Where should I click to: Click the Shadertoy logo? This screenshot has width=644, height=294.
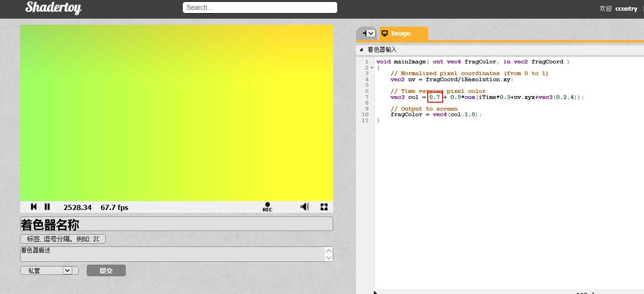[x=53, y=7]
